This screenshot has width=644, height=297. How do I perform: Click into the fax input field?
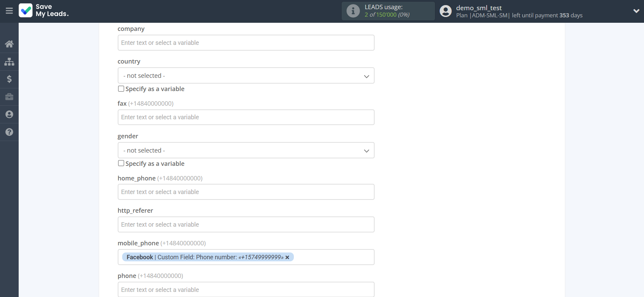click(246, 117)
